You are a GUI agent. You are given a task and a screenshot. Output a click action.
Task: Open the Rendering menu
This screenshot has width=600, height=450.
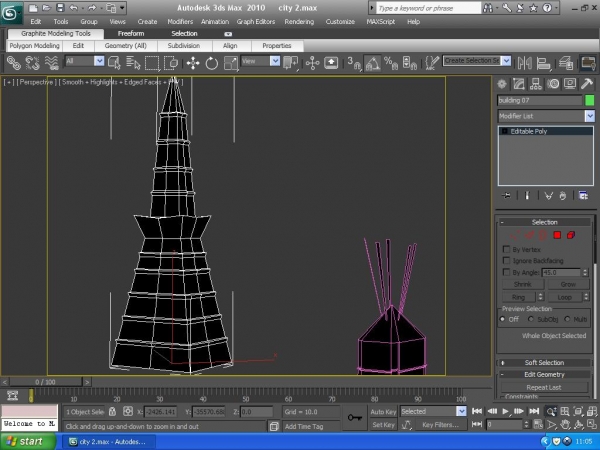pyautogui.click(x=299, y=22)
